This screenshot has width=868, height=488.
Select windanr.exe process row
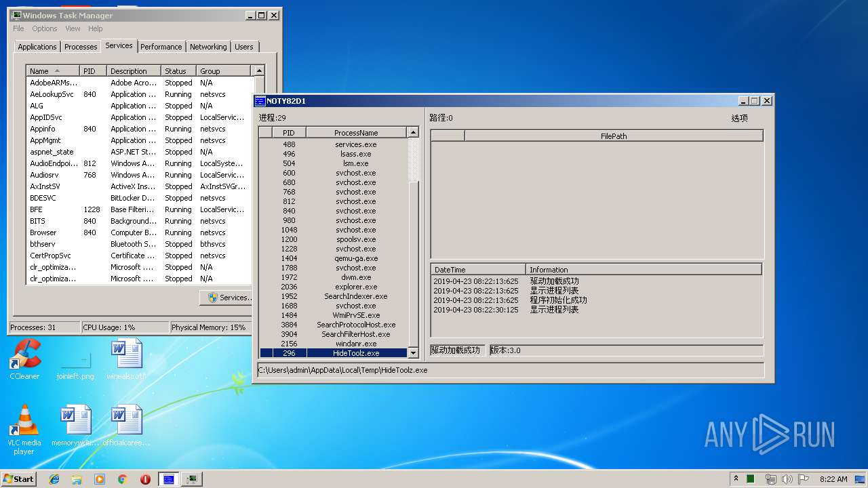[333, 344]
